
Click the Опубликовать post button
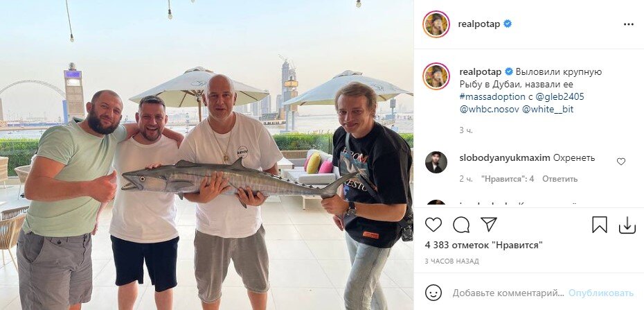[x=601, y=293]
